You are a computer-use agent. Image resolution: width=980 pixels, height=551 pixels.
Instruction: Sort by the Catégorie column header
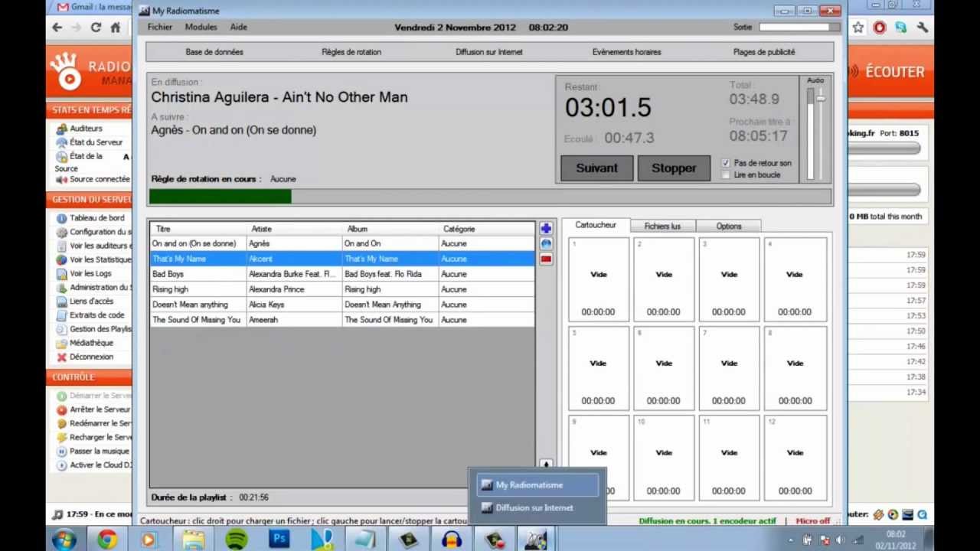coord(487,229)
